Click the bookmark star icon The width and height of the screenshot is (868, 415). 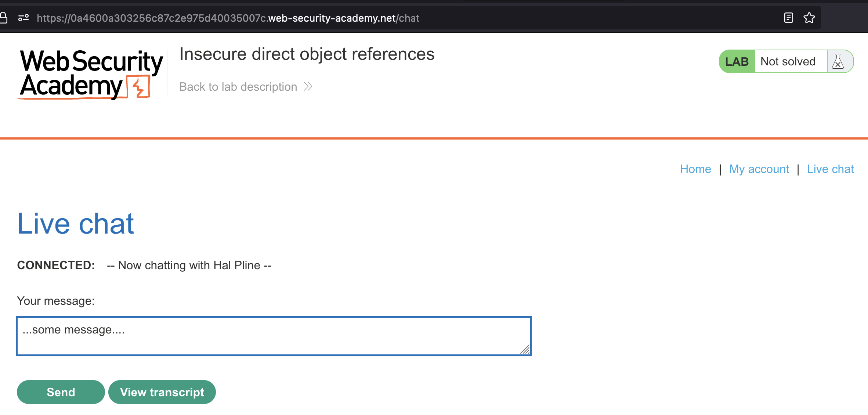click(809, 18)
